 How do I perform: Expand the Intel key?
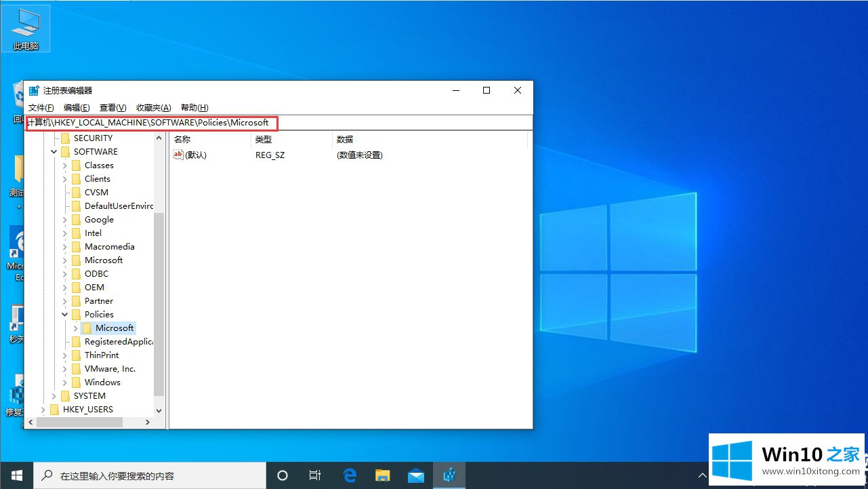[65, 233]
